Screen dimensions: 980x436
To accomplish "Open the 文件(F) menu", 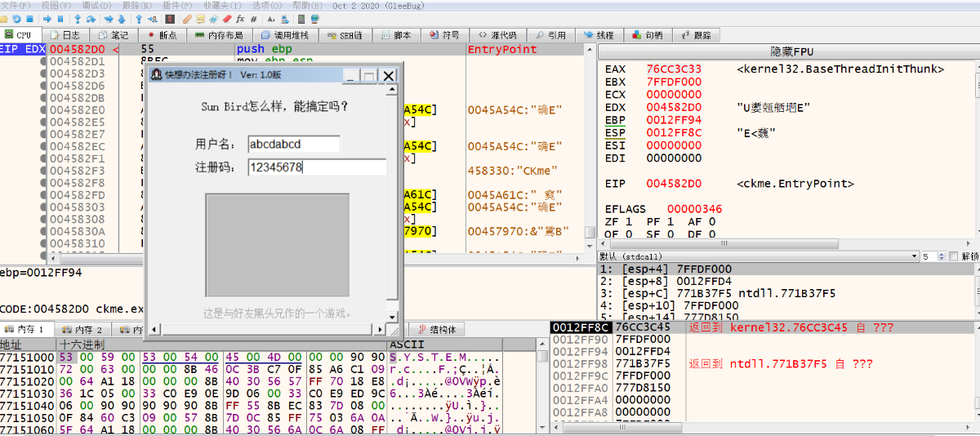I will tap(16, 5).
